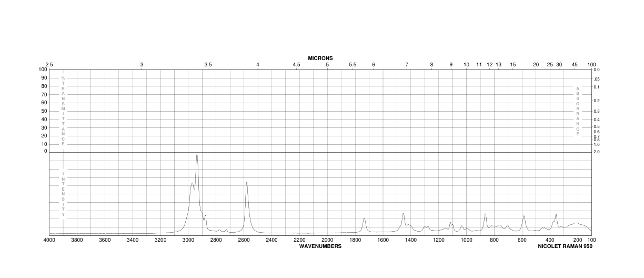Click the 3.5 micron scale label
Screen dimensions: 644x278
208,65
